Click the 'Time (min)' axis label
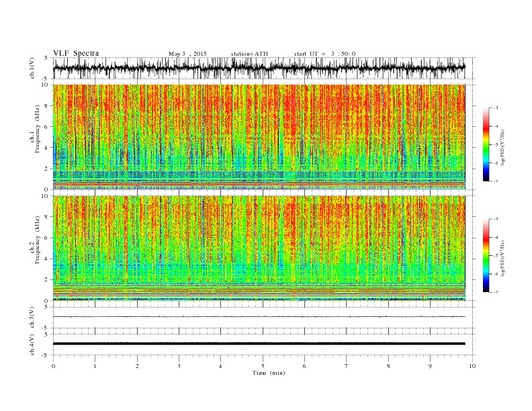The image size is (532, 411). pos(269,373)
